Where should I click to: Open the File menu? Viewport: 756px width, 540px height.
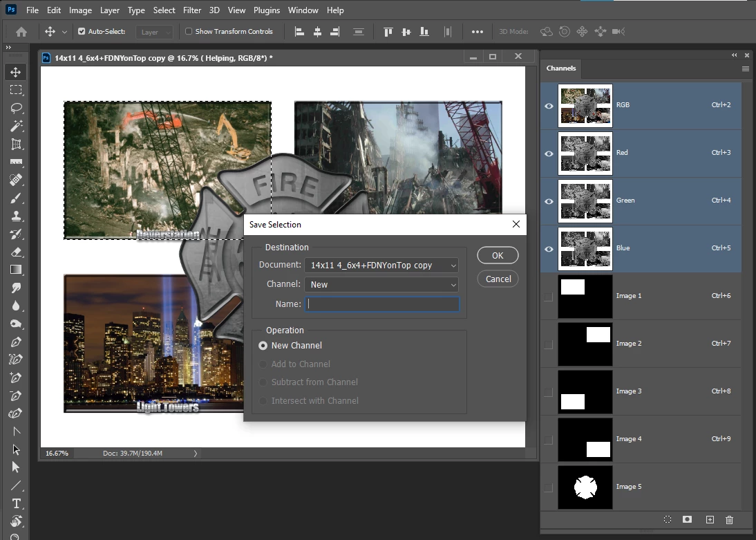point(32,10)
